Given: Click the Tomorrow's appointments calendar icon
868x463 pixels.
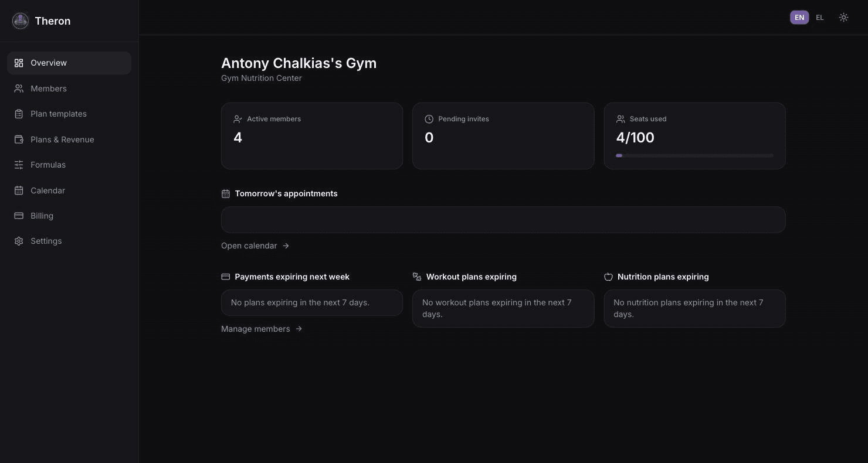Looking at the screenshot, I should [x=225, y=193].
